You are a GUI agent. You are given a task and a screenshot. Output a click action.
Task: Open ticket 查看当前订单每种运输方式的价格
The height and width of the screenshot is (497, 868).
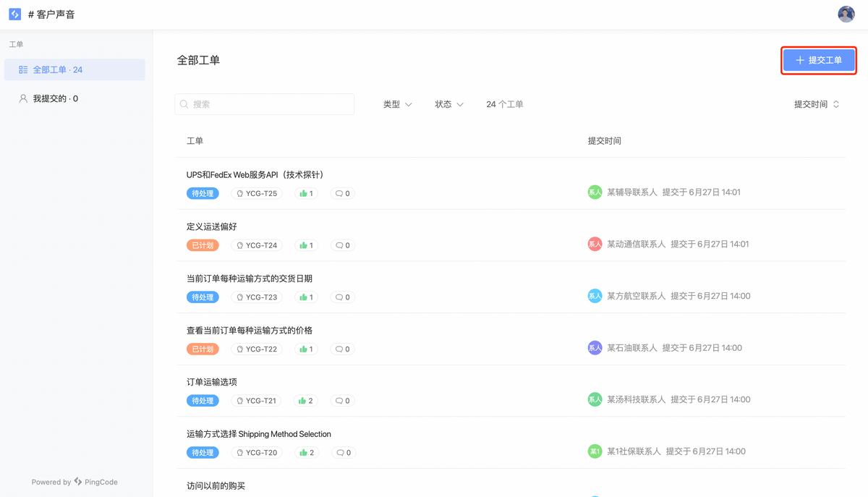(250, 331)
